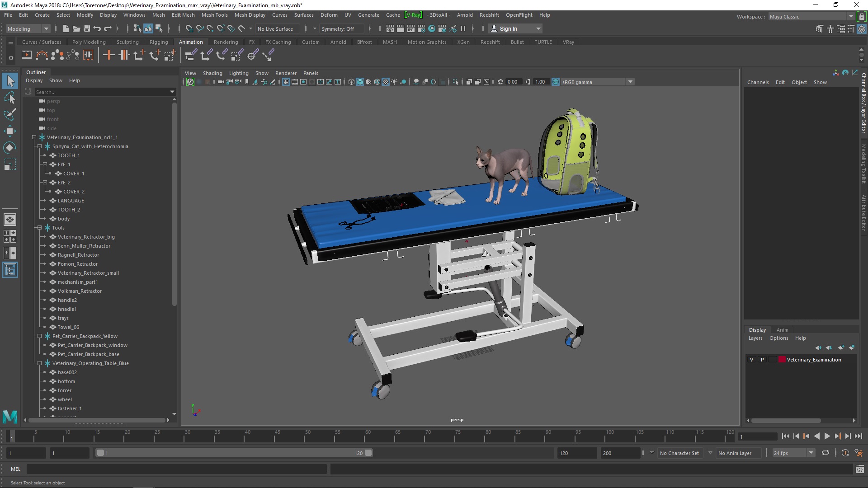The image size is (868, 488).
Task: Toggle visibility of Veterinary_Examination layer
Action: (751, 359)
